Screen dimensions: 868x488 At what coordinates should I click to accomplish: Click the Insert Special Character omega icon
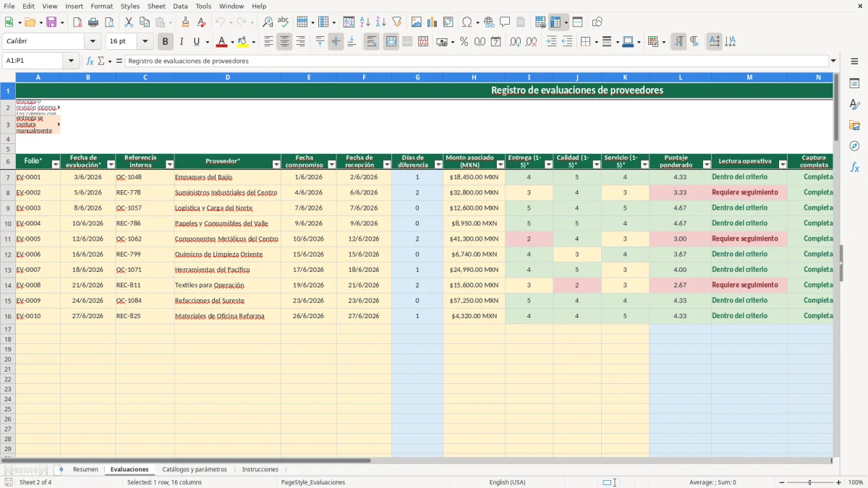click(x=467, y=22)
